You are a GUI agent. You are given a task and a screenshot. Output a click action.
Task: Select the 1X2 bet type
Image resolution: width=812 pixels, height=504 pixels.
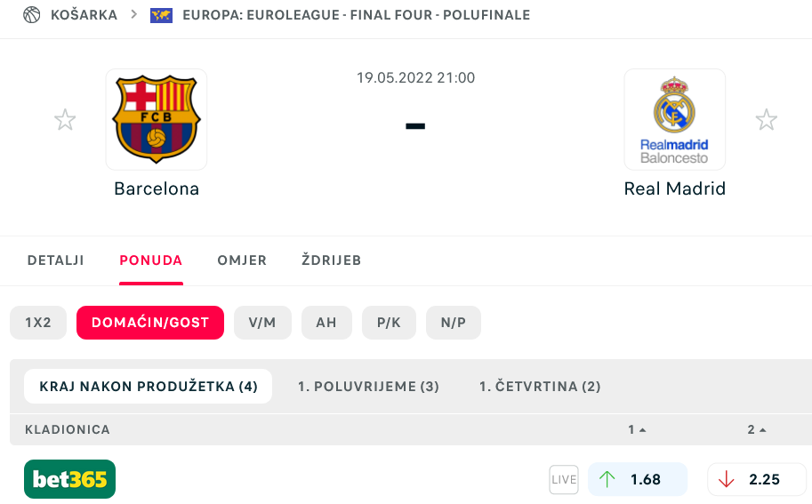coord(38,323)
